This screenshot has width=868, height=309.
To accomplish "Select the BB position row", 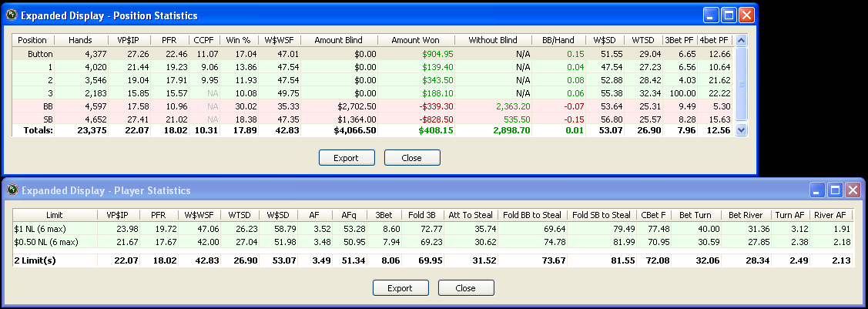I will [x=373, y=106].
